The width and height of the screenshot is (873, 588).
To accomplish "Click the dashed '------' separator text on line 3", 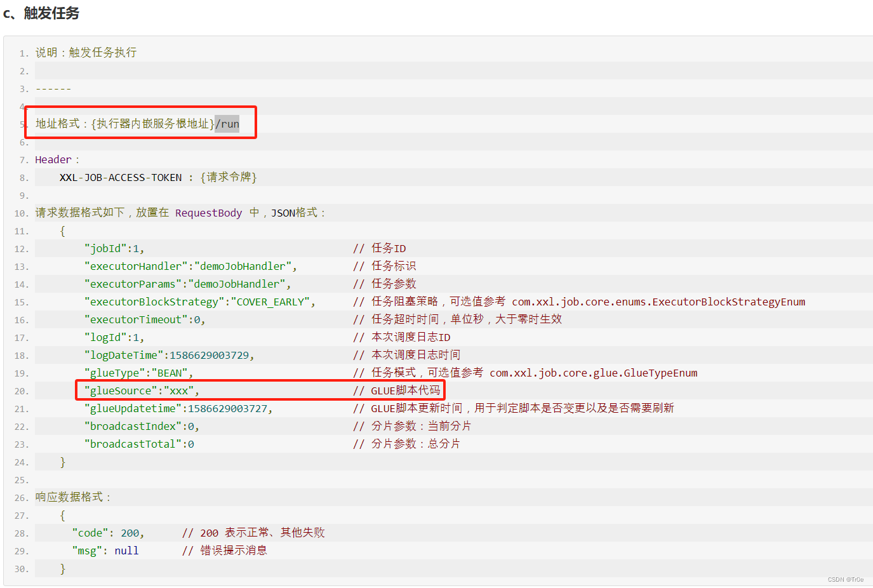I will click(53, 89).
